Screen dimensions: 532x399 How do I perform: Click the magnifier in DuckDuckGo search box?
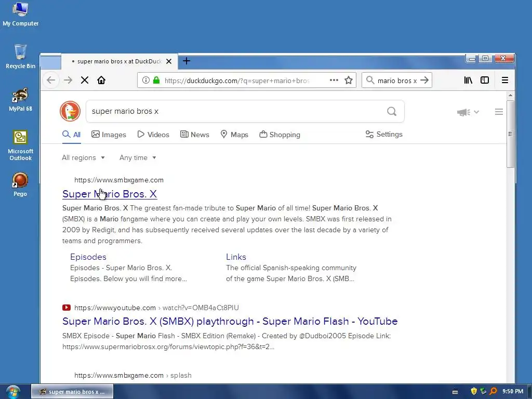coord(392,111)
